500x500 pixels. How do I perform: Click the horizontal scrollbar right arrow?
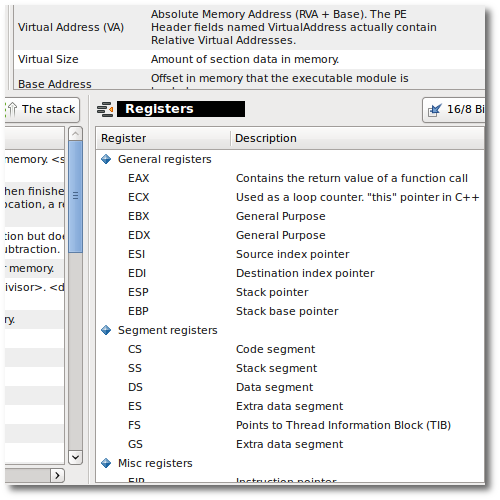(x=57, y=475)
